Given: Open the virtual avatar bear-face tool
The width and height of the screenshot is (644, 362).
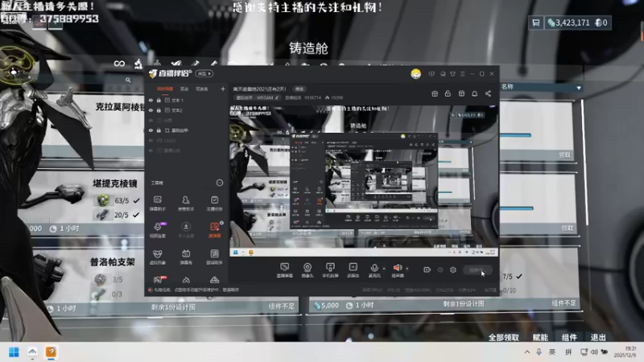Looking at the screenshot, I should [x=157, y=257].
